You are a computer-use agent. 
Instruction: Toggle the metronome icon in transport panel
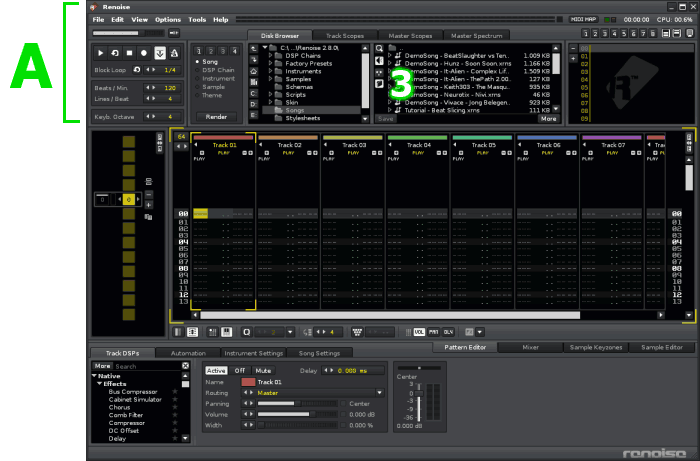coord(174,53)
